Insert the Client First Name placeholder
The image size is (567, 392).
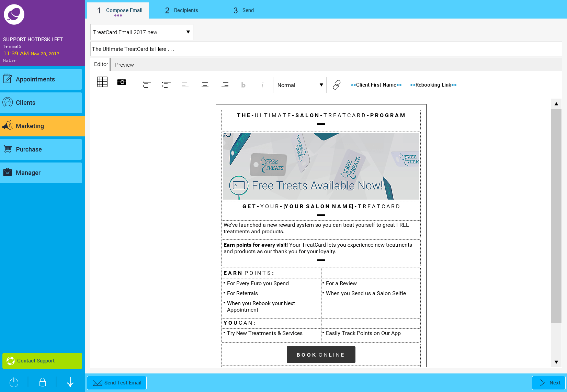[x=376, y=85]
